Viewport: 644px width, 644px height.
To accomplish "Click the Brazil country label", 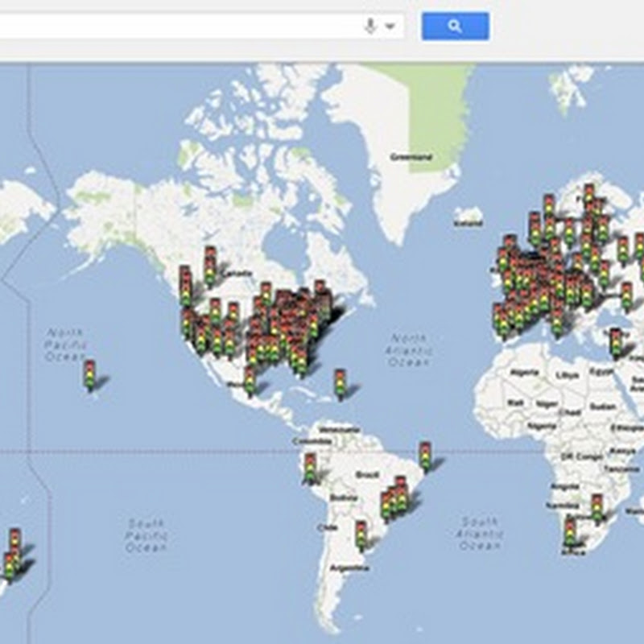I will tap(367, 475).
